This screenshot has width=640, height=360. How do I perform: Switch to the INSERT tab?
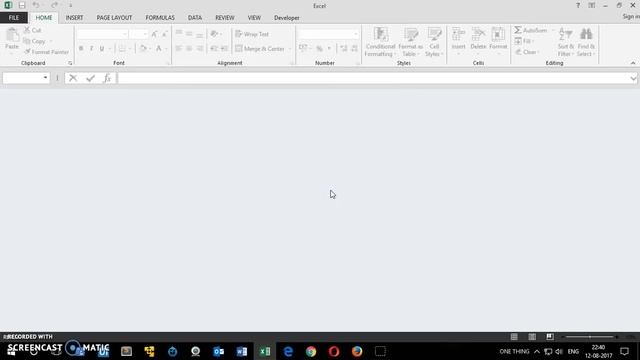(x=74, y=18)
